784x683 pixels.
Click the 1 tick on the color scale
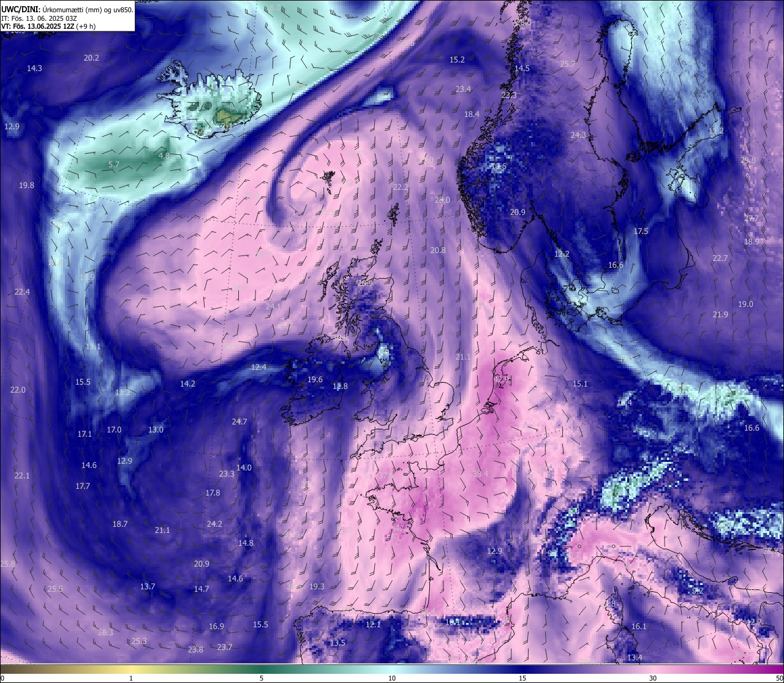click(x=131, y=678)
